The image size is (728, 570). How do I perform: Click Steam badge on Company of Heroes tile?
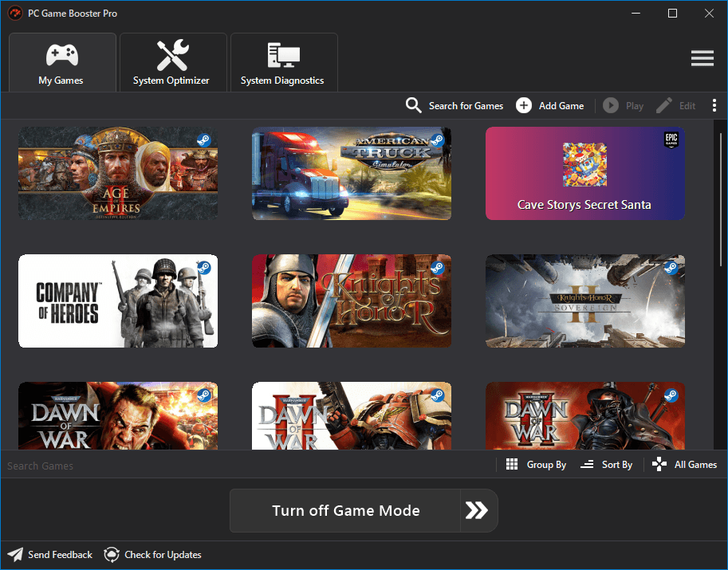204,267
